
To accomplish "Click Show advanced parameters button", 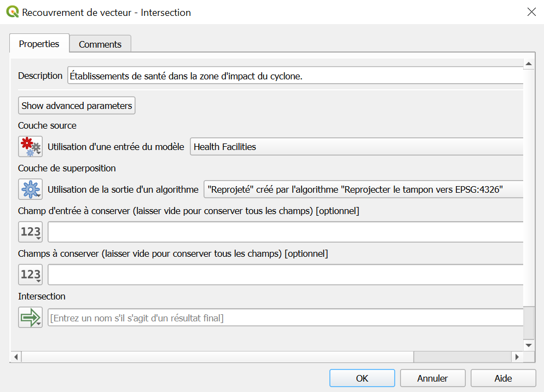I will (x=77, y=106).
